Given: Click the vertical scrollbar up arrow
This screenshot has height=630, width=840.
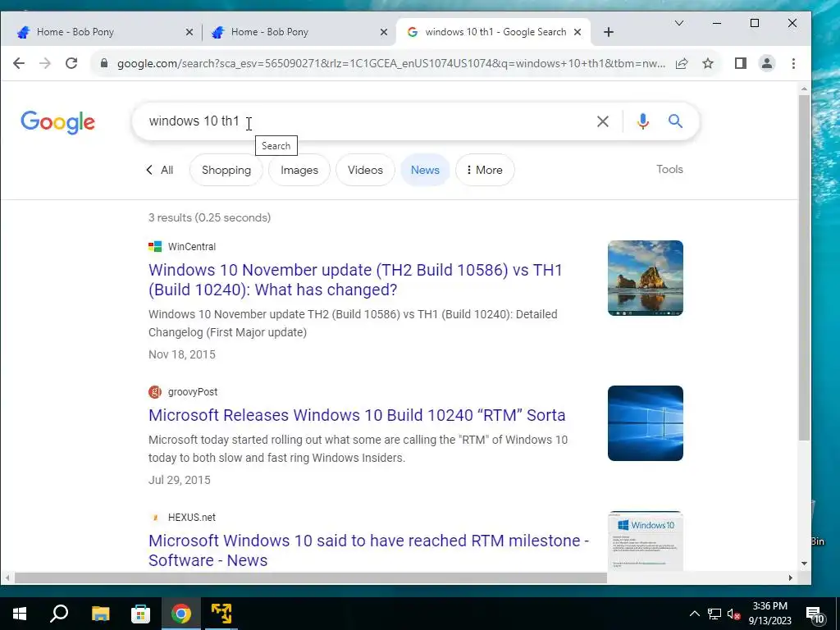Looking at the screenshot, I should tap(804, 89).
